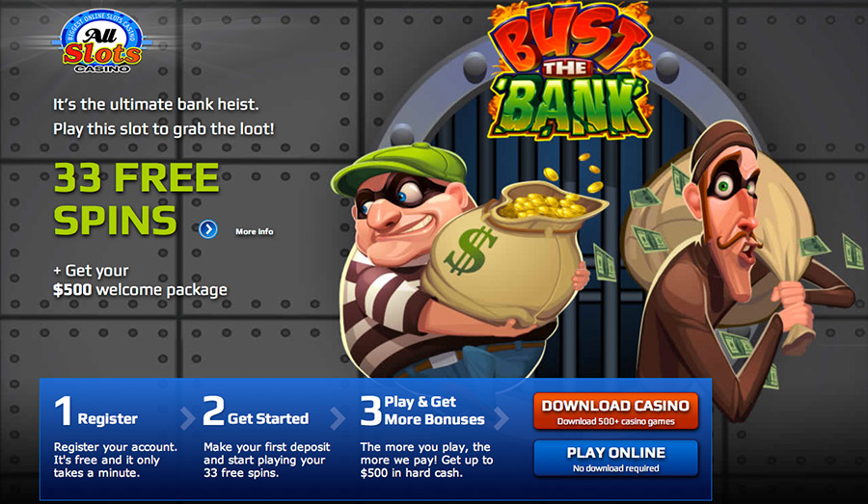The width and height of the screenshot is (868, 504).
Task: Select step 3 Play & Get More Bonuses
Action: tap(422, 411)
